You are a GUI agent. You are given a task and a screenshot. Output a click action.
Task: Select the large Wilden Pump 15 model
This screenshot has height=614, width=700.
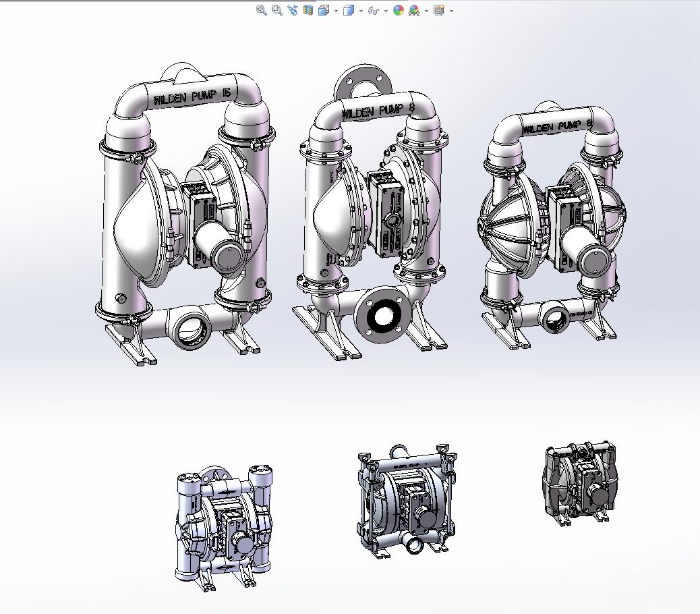tap(185, 215)
